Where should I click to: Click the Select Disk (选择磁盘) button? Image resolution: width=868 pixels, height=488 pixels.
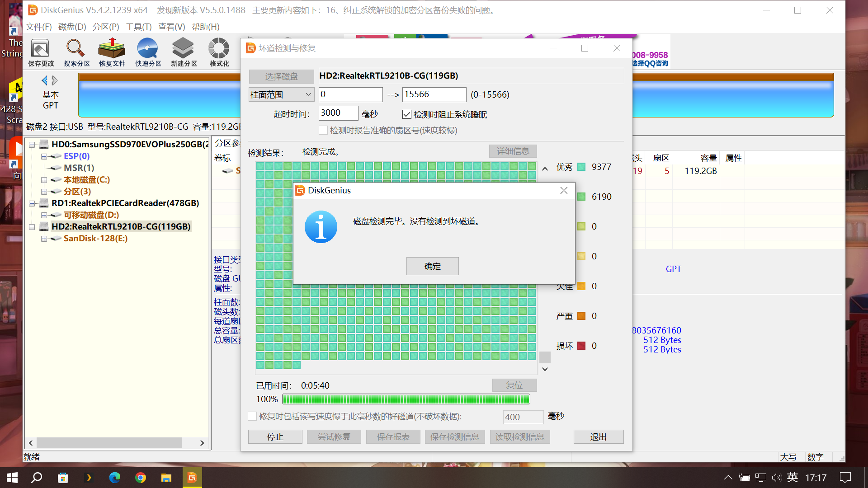[281, 76]
